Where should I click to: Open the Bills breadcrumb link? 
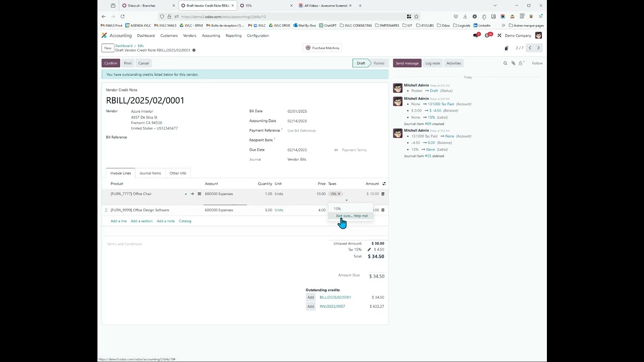140,46
